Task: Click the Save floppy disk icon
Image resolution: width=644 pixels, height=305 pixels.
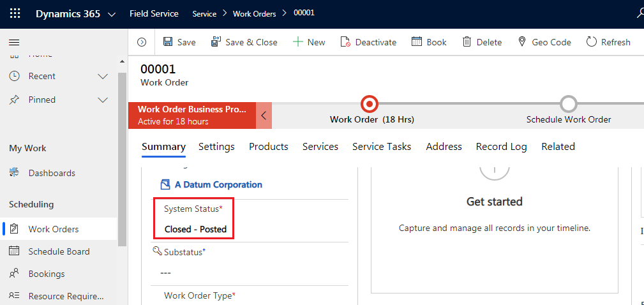Action: point(168,42)
